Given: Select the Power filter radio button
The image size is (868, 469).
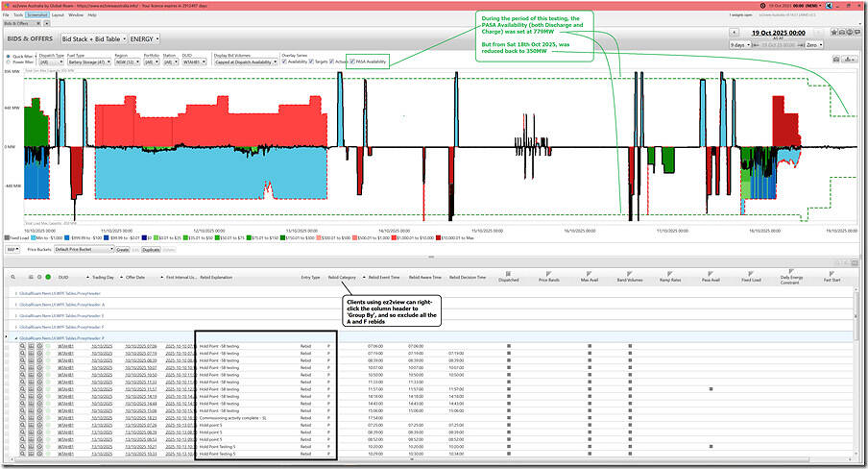Looking at the screenshot, I should click(x=8, y=62).
